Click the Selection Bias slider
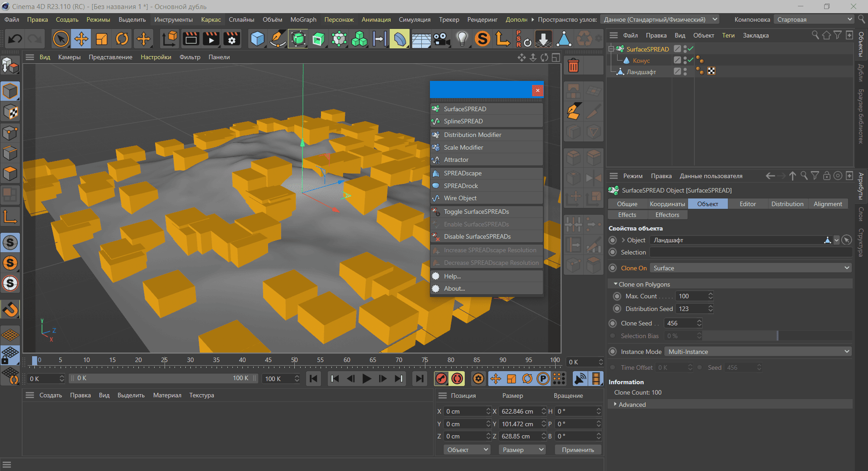868x471 pixels. click(x=777, y=336)
